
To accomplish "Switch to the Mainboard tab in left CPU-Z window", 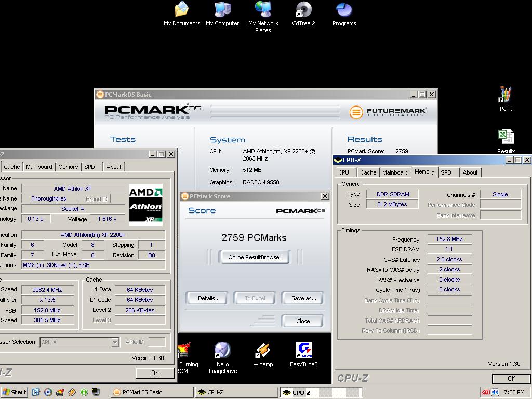I will click(x=39, y=167).
